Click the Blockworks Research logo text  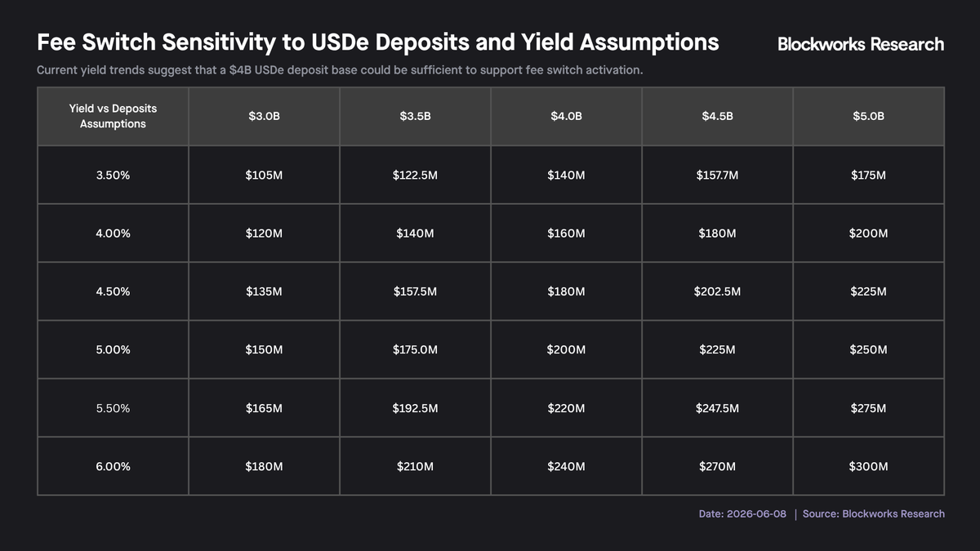point(861,44)
